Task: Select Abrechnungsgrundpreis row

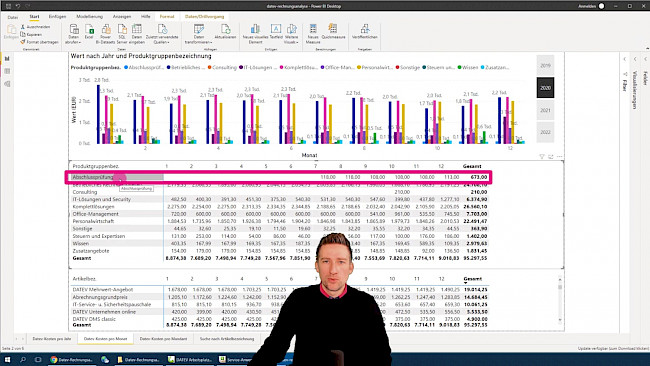Action: pyautogui.click(x=100, y=297)
